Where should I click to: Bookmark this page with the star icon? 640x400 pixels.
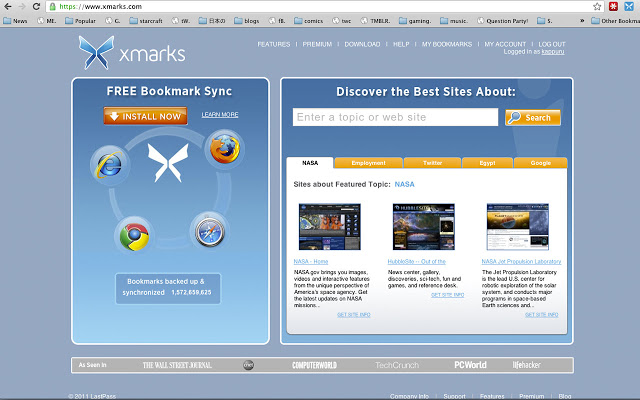click(x=597, y=7)
